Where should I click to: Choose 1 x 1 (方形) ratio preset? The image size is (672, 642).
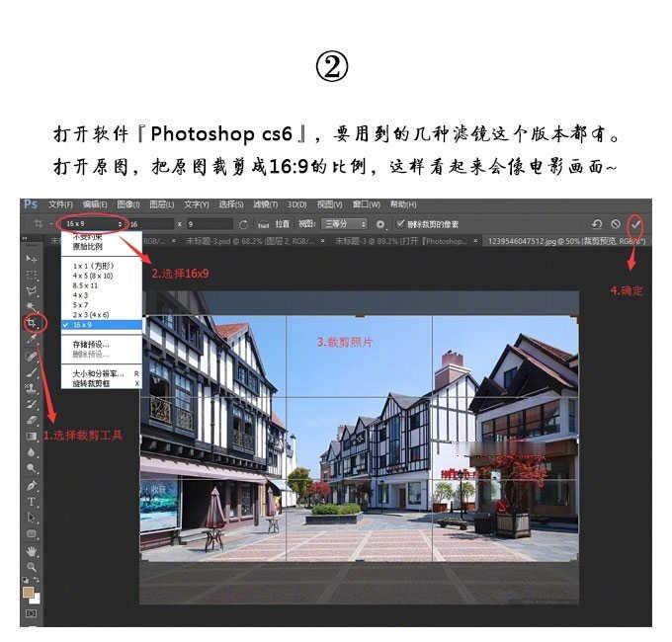(102, 266)
